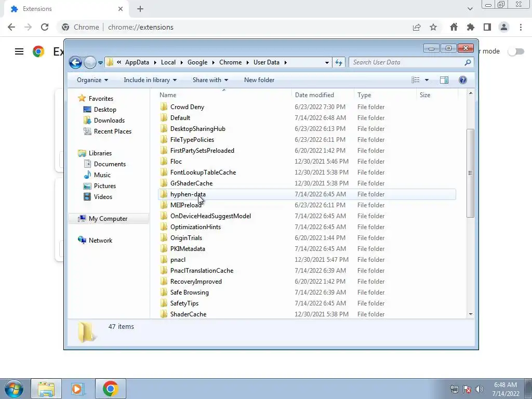Select Favorites in the navigation pane
The height and width of the screenshot is (399, 532).
point(101,99)
